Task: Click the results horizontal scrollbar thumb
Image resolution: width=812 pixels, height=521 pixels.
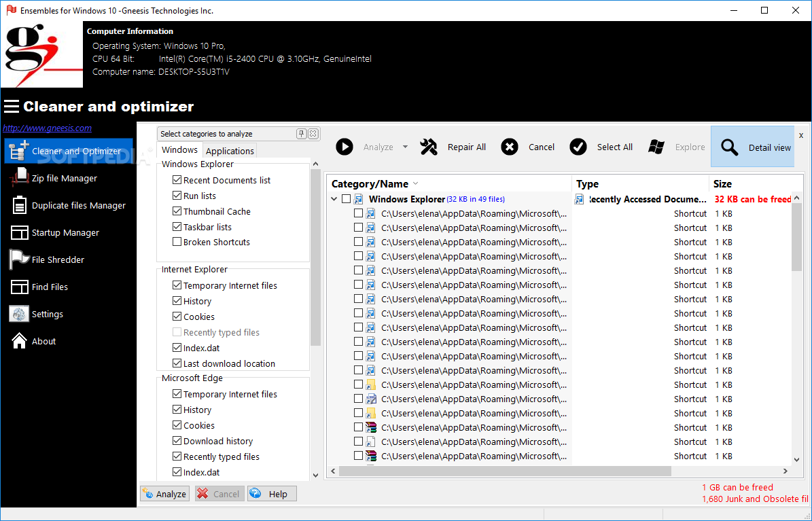Action: (x=505, y=471)
